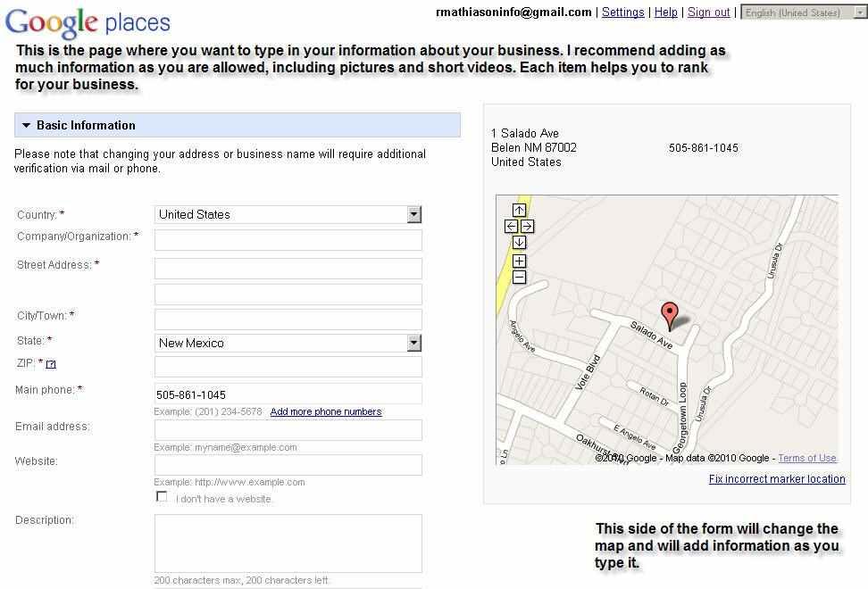Click the red location marker pin
868x589 pixels.
tap(669, 314)
